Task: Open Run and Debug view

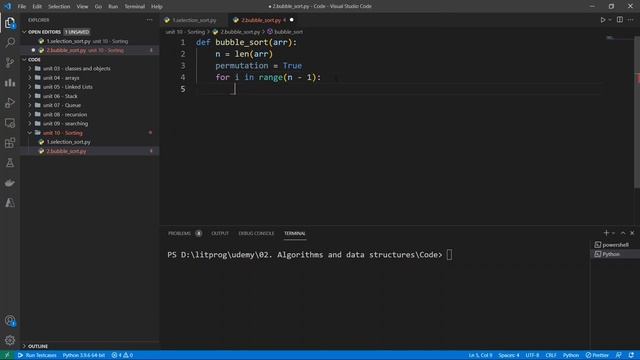Action: pos(10,103)
